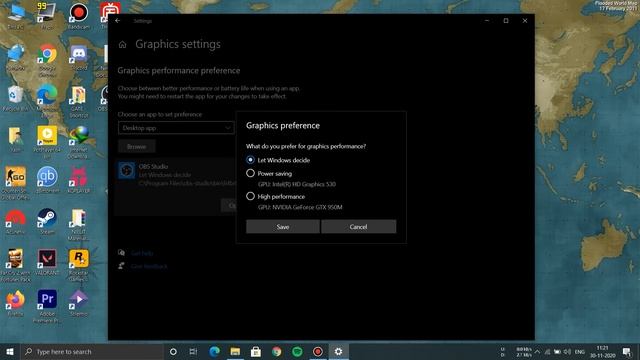Viewport: 640px width, 360px height.
Task: Open Task View on taskbar
Action: 193,351
